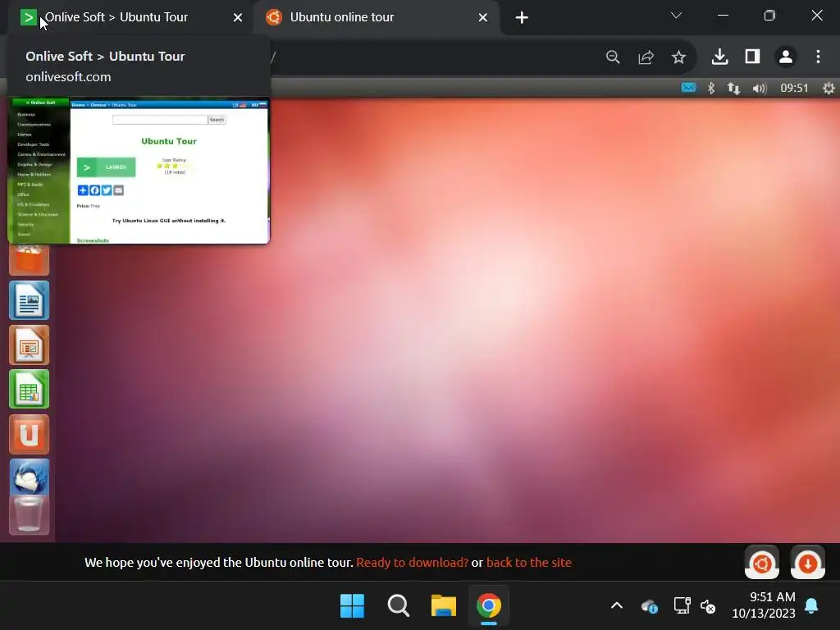Viewport: 840px width, 630px height.
Task: Click the Ubuntu Bluetooth indicator
Action: pyautogui.click(x=711, y=88)
